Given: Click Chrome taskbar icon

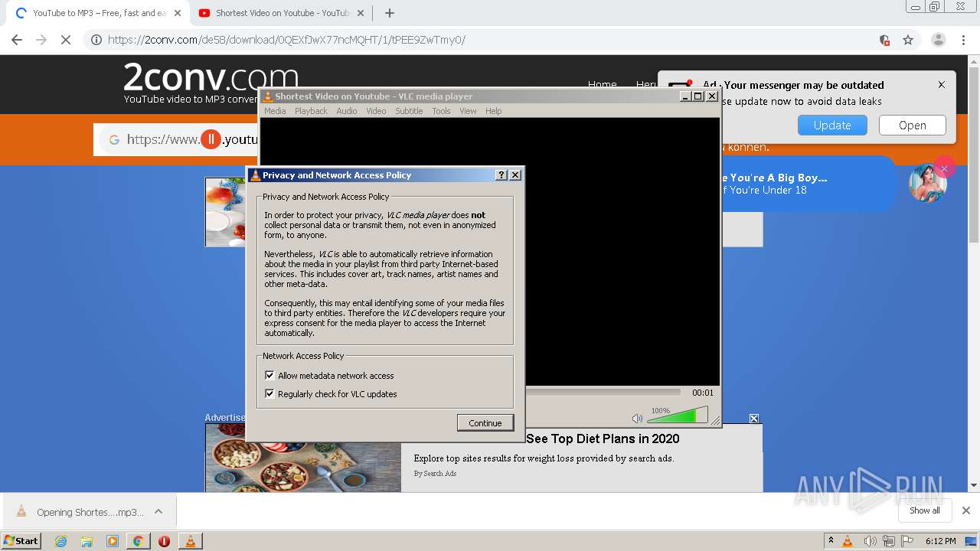Looking at the screenshot, I should [138, 541].
